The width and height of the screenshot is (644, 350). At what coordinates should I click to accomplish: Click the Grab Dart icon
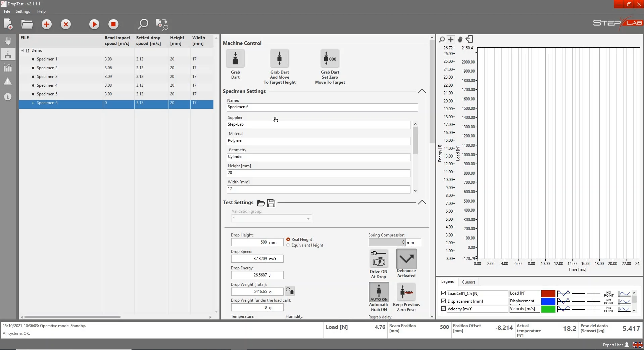click(x=235, y=58)
